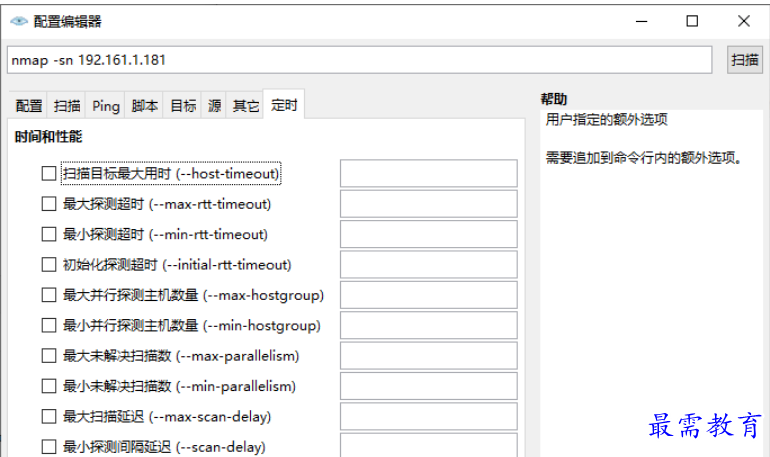This screenshot has width=770, height=457.
Task: Click the 时间和性能 section heading
Action: coord(48,136)
